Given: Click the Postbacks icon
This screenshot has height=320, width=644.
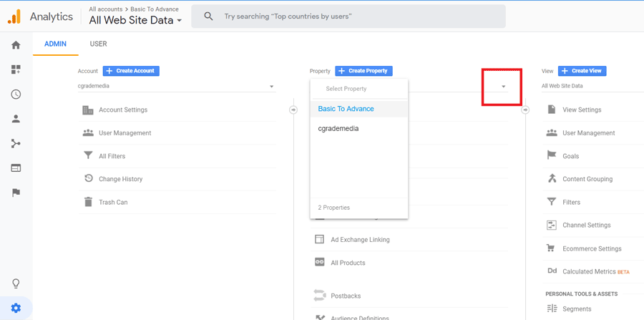Looking at the screenshot, I should tap(320, 296).
